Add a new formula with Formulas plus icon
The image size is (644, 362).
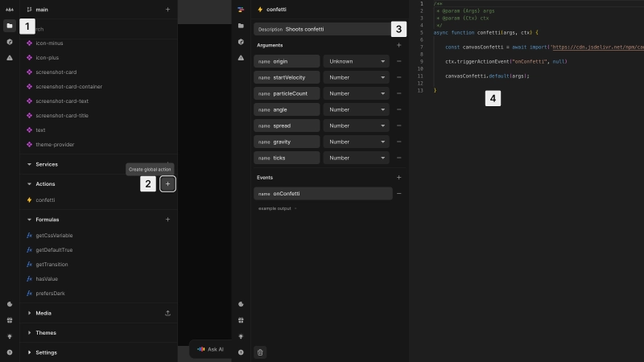coord(167,220)
